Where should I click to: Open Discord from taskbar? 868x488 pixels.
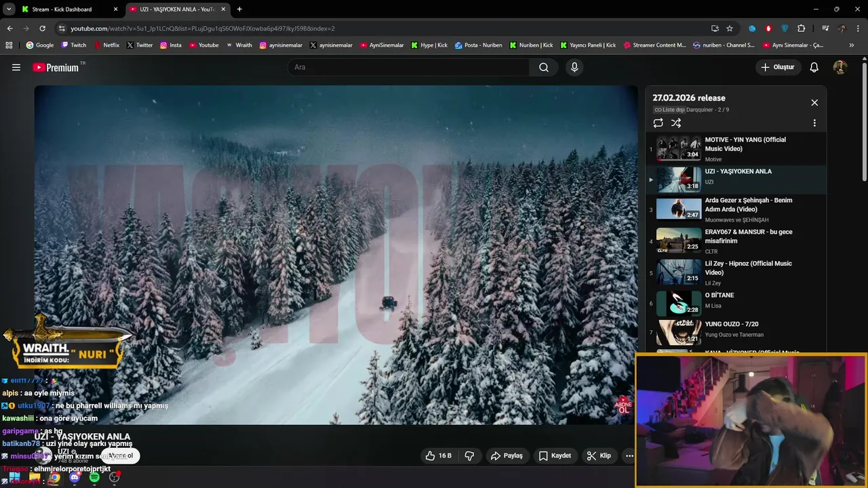75,477
